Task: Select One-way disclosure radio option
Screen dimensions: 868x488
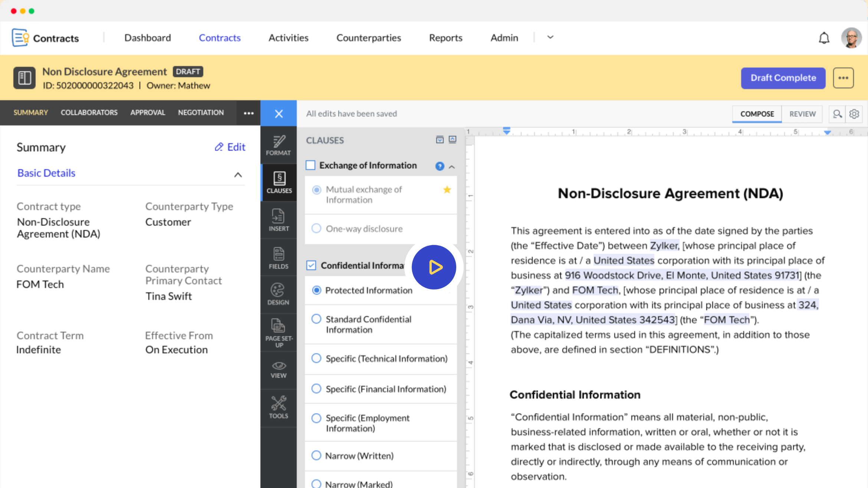Action: [316, 228]
